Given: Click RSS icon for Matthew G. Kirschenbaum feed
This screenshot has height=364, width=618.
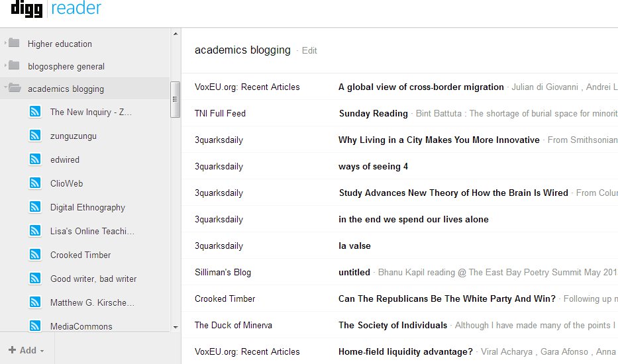Looking at the screenshot, I should pos(35,302).
